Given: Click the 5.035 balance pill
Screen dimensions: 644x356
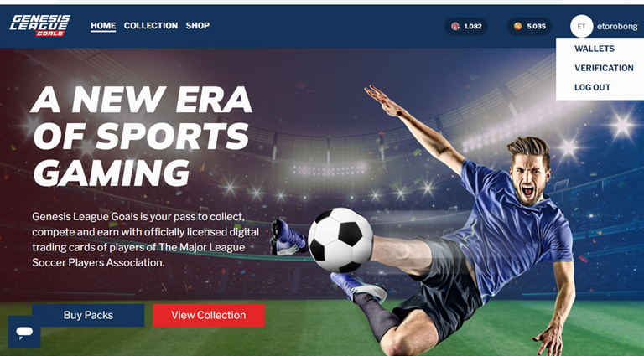Looking at the screenshot, I should coord(529,26).
